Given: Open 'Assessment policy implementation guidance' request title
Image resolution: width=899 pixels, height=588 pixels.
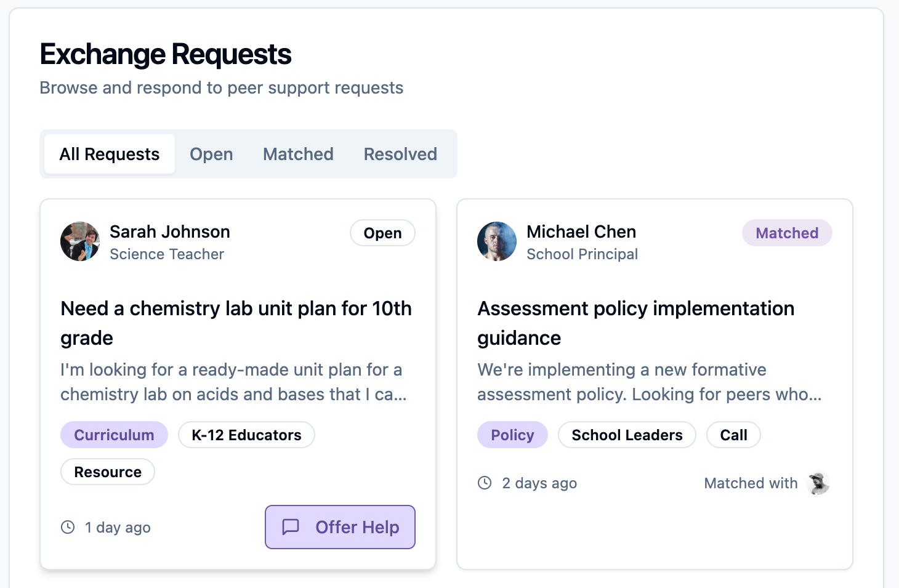Looking at the screenshot, I should [x=635, y=323].
